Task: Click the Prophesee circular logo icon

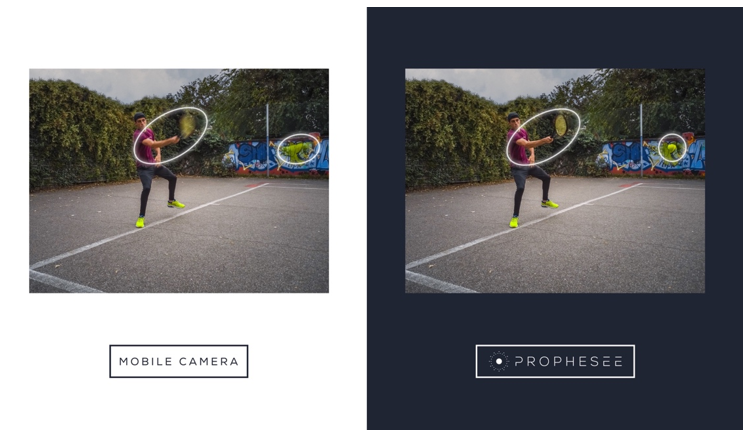Action: 498,362
